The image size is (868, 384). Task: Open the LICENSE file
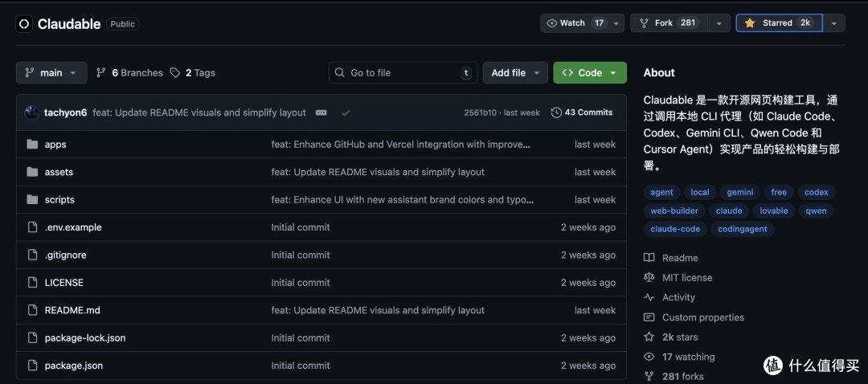point(64,283)
